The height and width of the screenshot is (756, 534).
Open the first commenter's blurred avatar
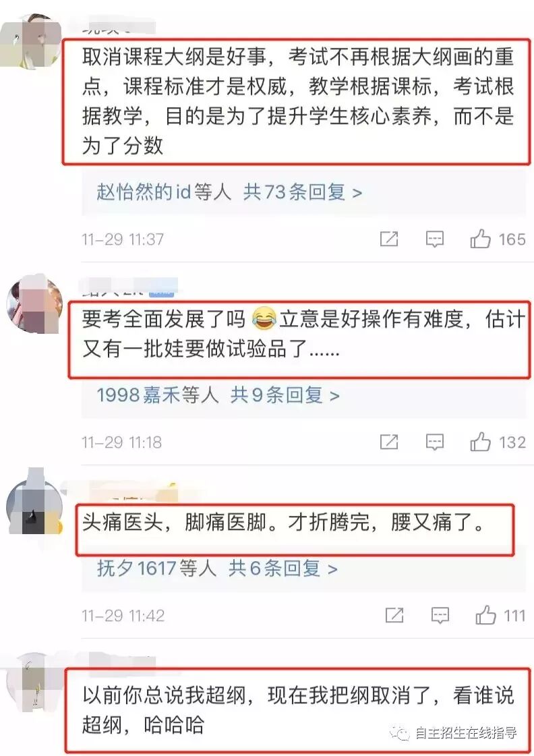click(x=30, y=41)
